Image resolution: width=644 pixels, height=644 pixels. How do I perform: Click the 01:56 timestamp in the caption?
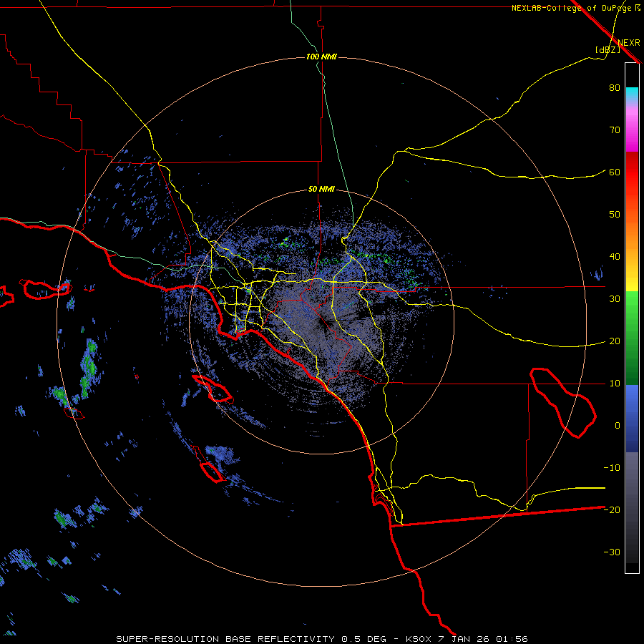512,639
